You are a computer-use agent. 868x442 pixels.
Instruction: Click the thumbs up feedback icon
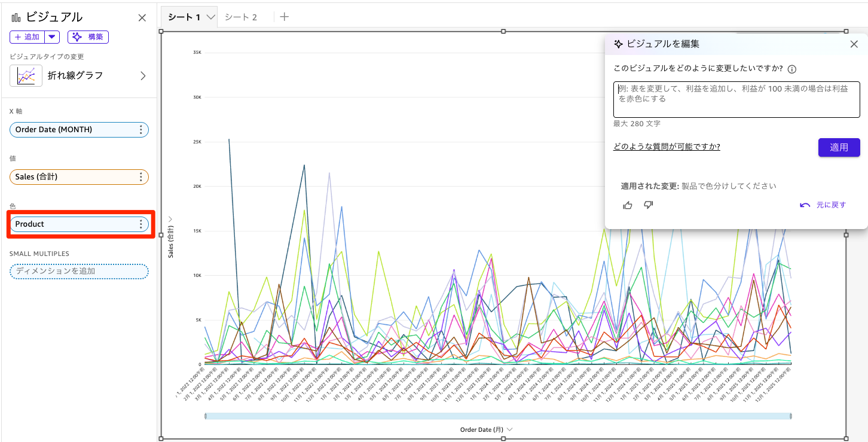(628, 205)
